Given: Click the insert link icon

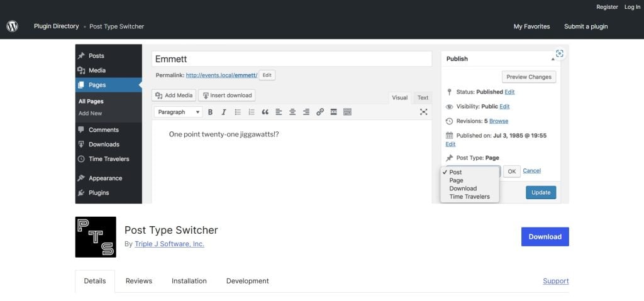Looking at the screenshot, I should point(319,112).
